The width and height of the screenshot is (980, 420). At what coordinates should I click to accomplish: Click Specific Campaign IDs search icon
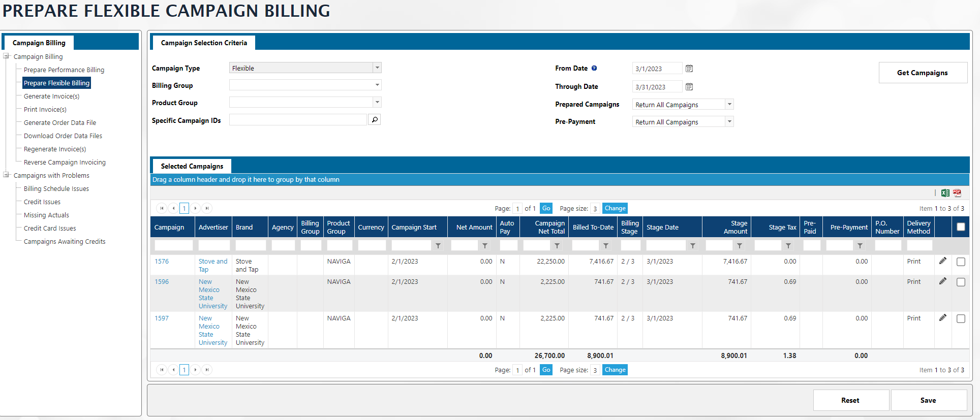[375, 120]
